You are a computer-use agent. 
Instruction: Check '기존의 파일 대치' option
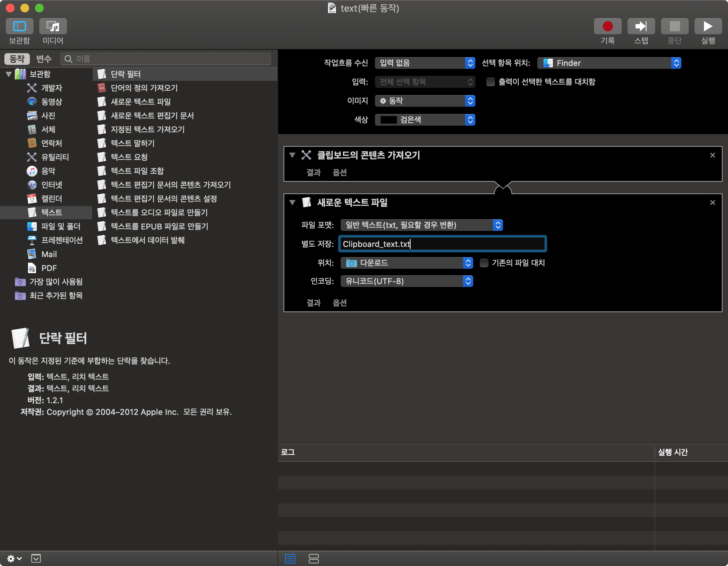484,263
